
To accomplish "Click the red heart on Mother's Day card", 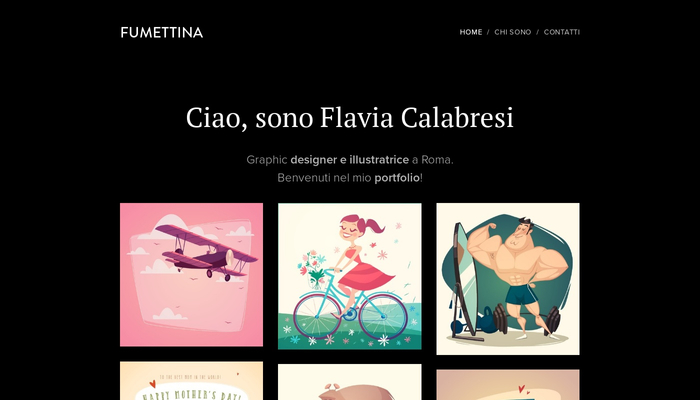I will pos(152,383).
